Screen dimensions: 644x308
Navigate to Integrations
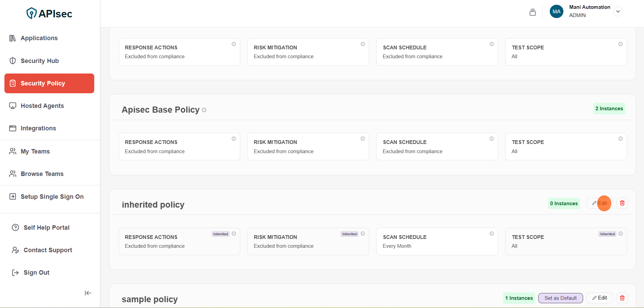tap(38, 128)
